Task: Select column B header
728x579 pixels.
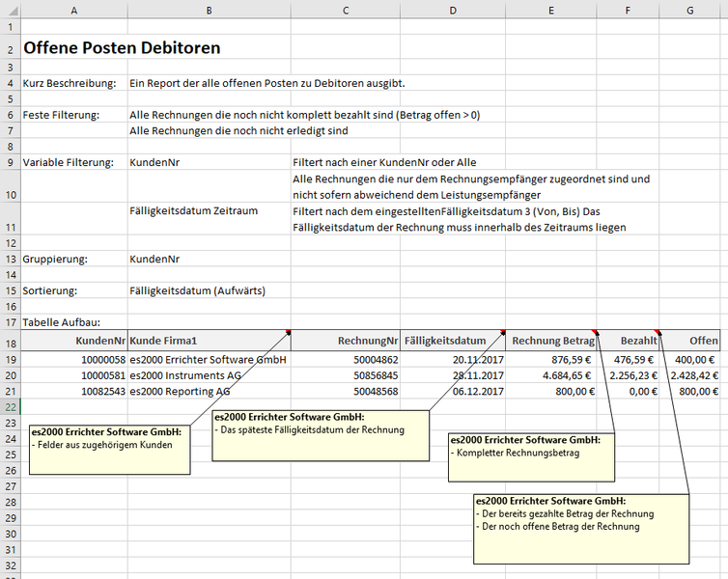Action: pyautogui.click(x=210, y=11)
